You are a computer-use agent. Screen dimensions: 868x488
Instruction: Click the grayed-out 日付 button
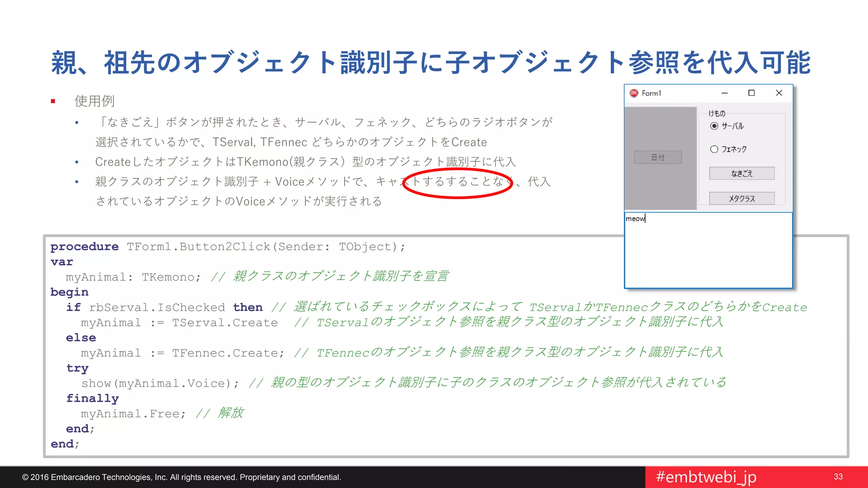658,158
